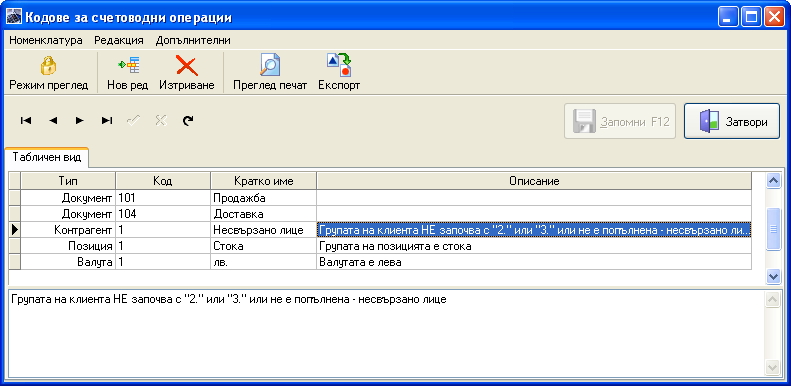Click the empty description cell of Доставка row

click(x=534, y=214)
